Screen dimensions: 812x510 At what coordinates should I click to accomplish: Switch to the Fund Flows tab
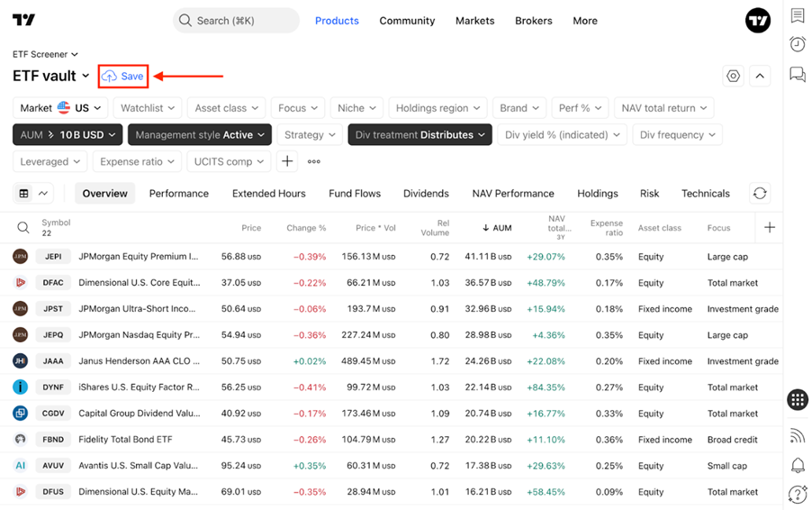tap(355, 194)
